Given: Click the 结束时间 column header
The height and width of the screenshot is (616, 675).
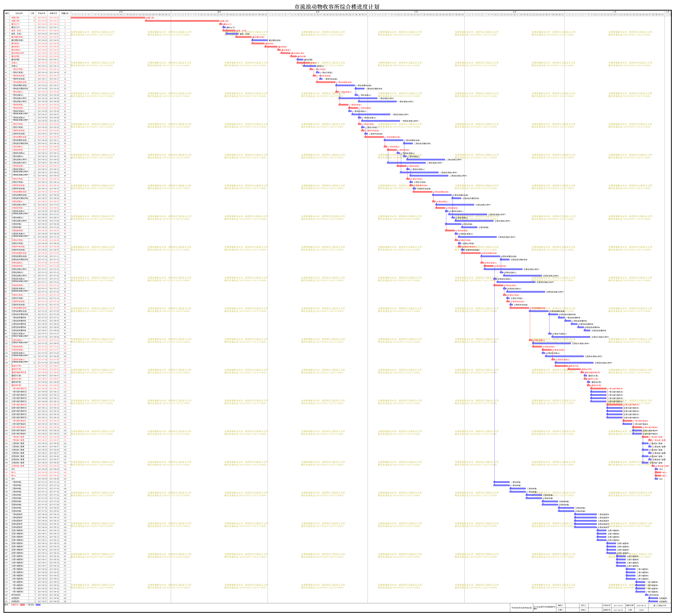Looking at the screenshot, I should [54, 13].
